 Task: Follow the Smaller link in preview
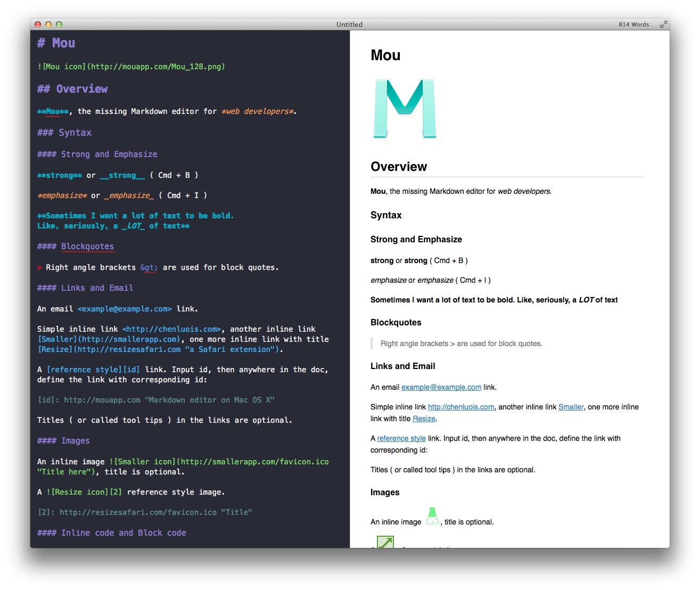click(571, 407)
